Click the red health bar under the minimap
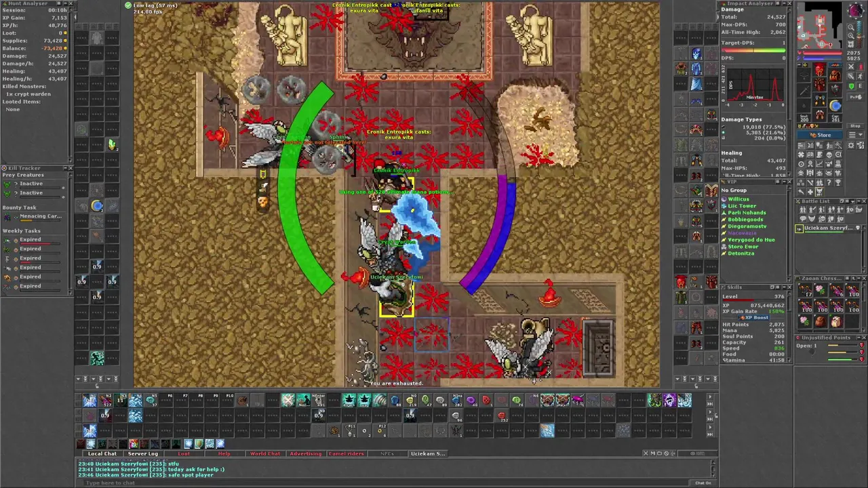Image resolution: width=868 pixels, height=488 pixels. click(x=822, y=53)
